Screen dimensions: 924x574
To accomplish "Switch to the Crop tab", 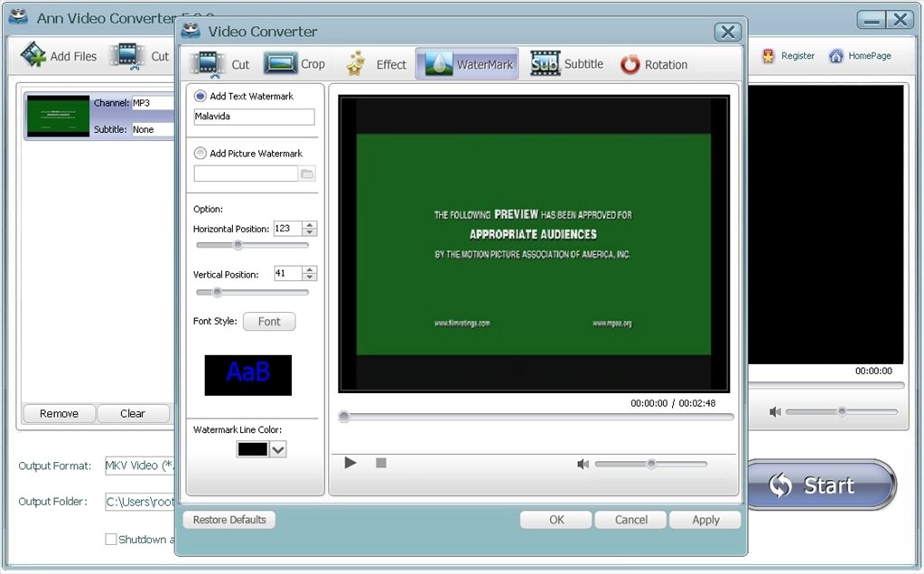I will [294, 63].
